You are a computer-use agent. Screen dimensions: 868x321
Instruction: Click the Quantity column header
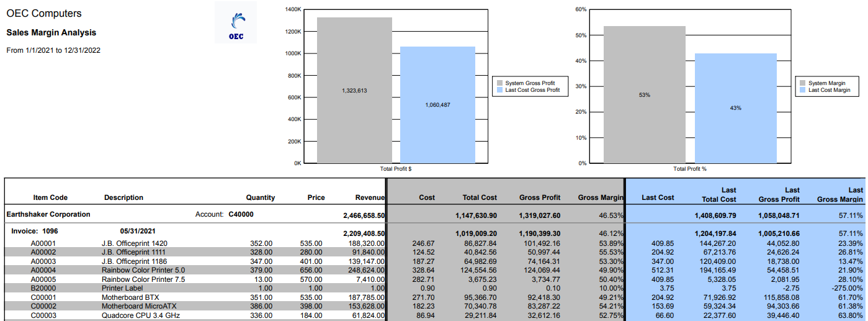[261, 197]
